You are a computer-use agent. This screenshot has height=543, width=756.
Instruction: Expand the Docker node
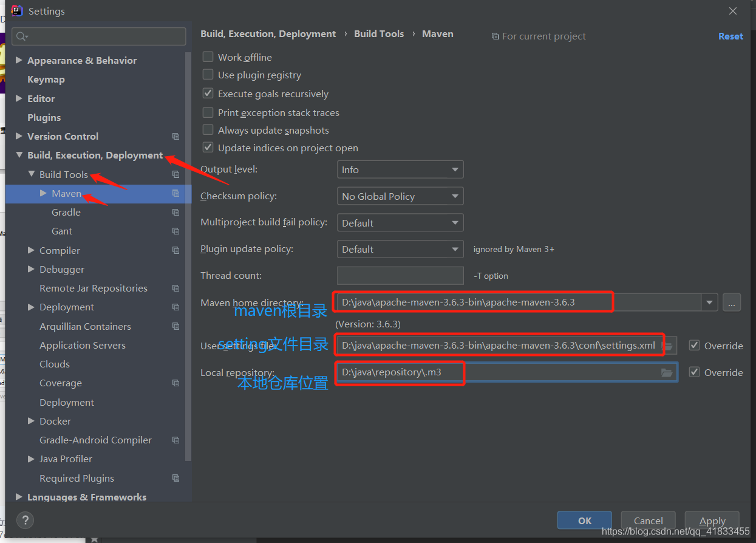pyautogui.click(x=31, y=421)
